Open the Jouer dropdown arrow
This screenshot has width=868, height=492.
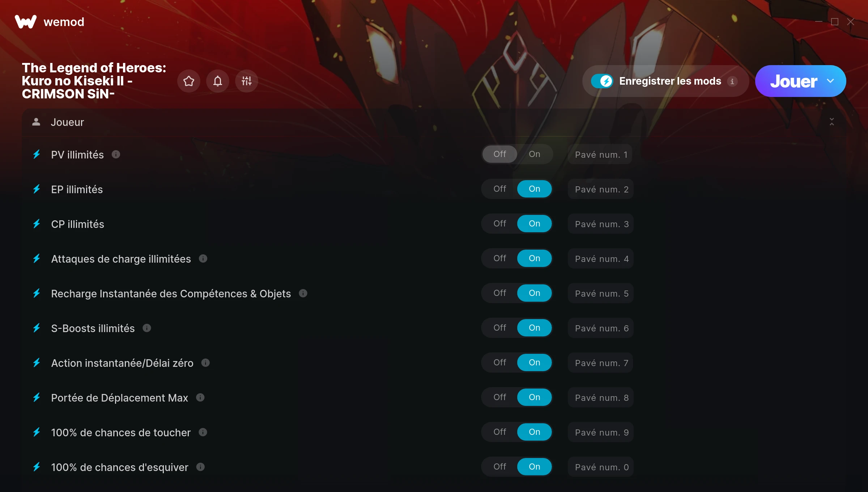pyautogui.click(x=830, y=81)
